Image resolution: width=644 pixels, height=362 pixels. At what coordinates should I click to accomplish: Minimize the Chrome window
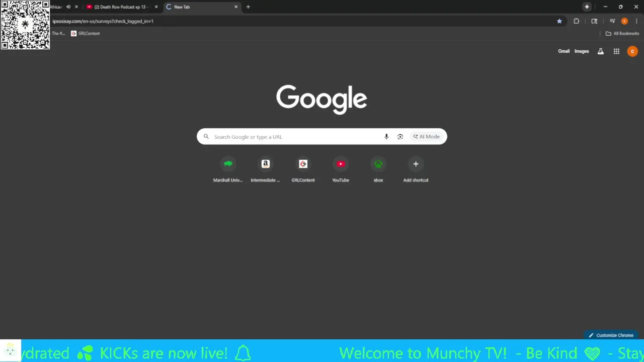[605, 7]
